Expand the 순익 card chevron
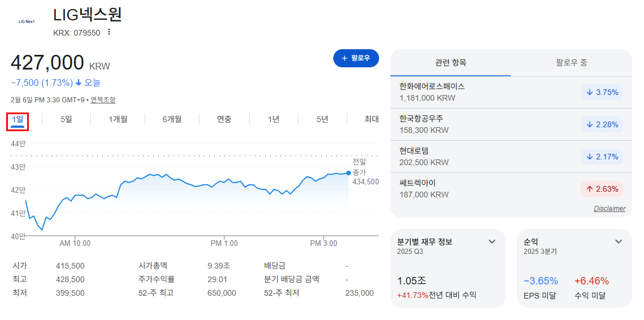Image resolution: width=644 pixels, height=320 pixels. [x=619, y=241]
